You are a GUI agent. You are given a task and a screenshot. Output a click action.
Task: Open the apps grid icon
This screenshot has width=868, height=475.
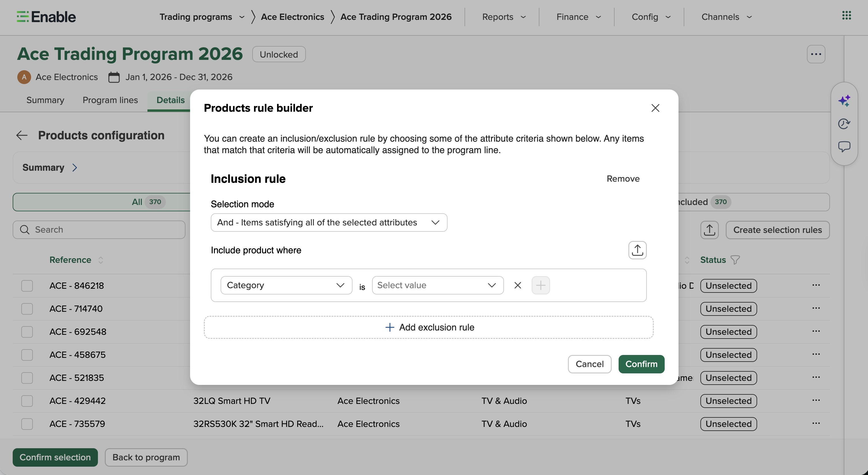(x=846, y=16)
